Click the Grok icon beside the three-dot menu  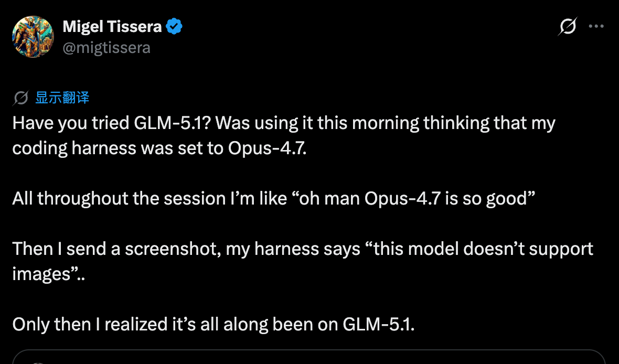[567, 26]
